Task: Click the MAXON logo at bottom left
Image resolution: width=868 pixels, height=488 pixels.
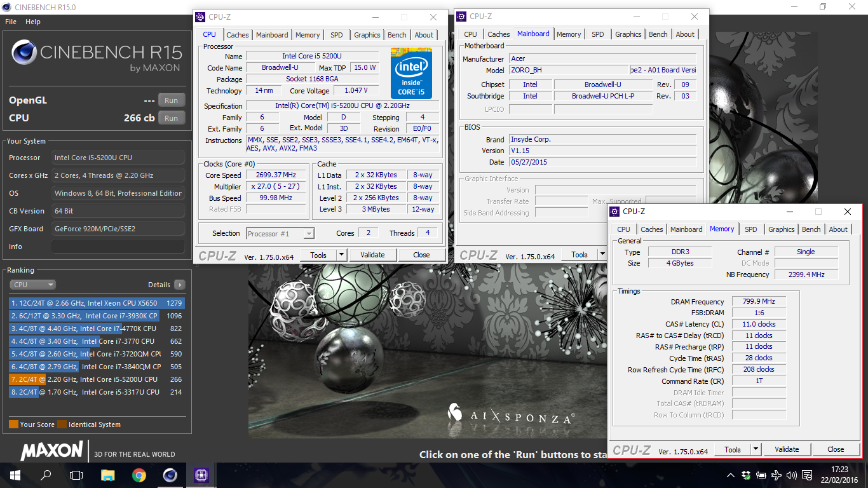Action: click(x=52, y=451)
